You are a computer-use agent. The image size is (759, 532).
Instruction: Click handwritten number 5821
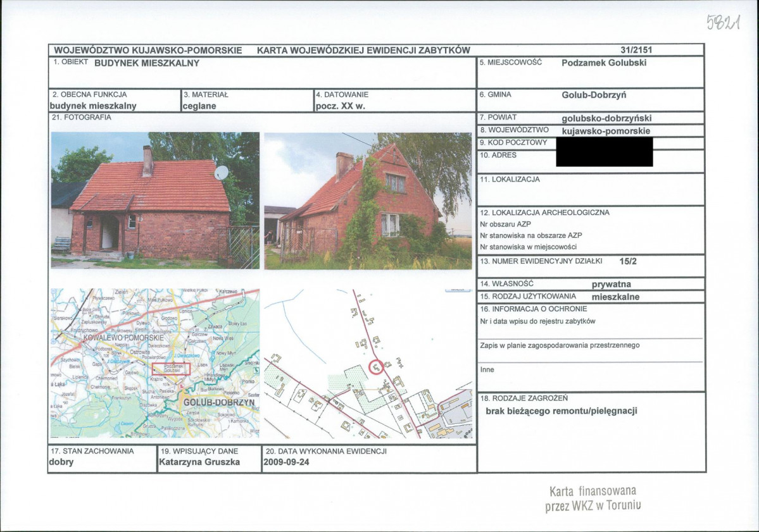point(723,22)
